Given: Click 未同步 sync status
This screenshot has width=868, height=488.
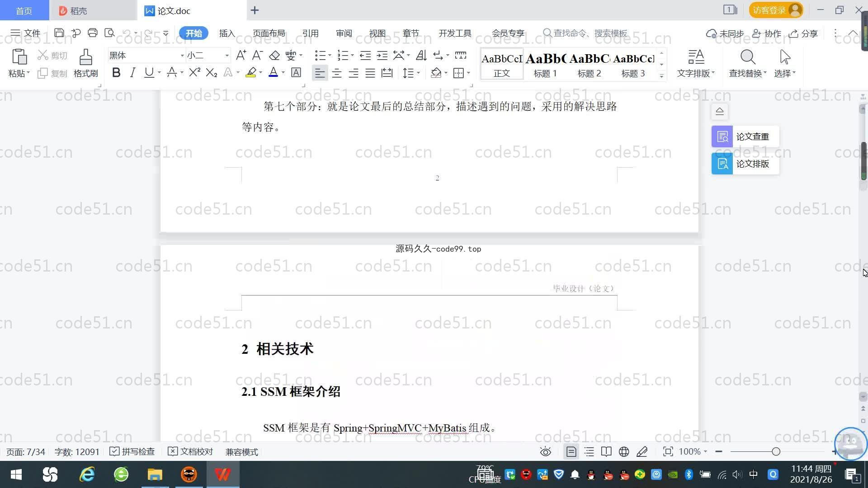Looking at the screenshot, I should tap(725, 33).
